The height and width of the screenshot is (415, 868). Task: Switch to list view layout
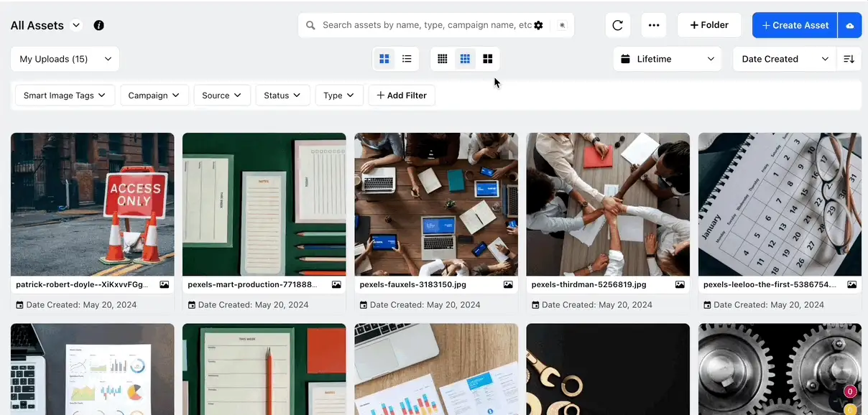[407, 58]
